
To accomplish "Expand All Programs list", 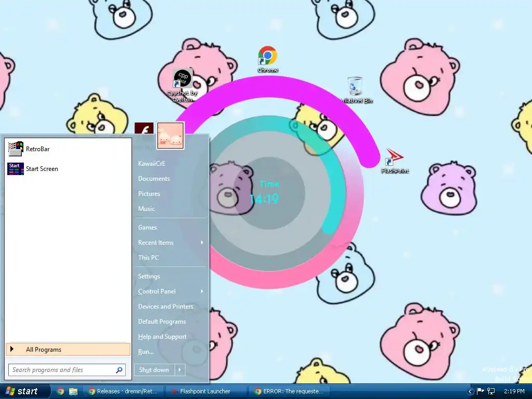I will coord(68,350).
